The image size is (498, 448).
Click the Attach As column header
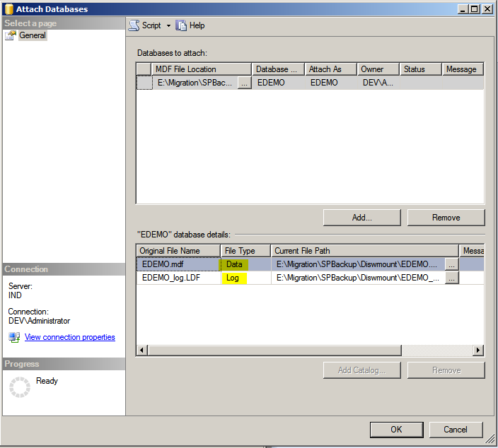[x=330, y=69]
